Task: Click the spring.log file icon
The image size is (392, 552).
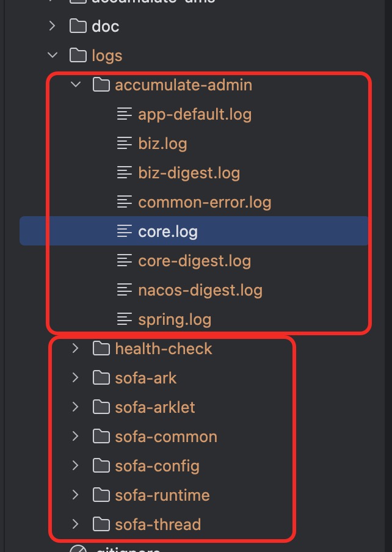Action: pos(125,319)
